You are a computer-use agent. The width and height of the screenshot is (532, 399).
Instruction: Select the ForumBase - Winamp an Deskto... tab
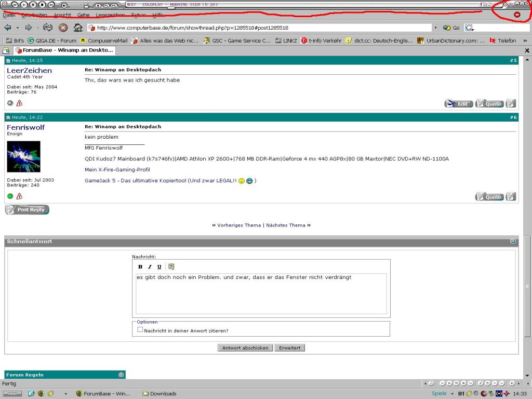[x=64, y=50]
